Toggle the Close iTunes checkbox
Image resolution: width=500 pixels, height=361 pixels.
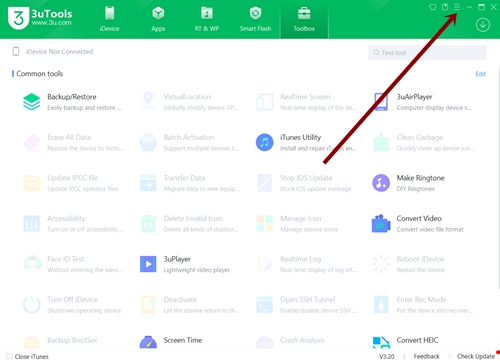click(10, 356)
